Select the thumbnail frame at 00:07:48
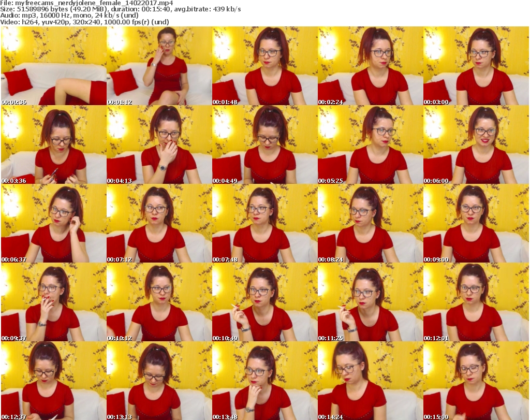The width and height of the screenshot is (530, 420). (x=265, y=224)
